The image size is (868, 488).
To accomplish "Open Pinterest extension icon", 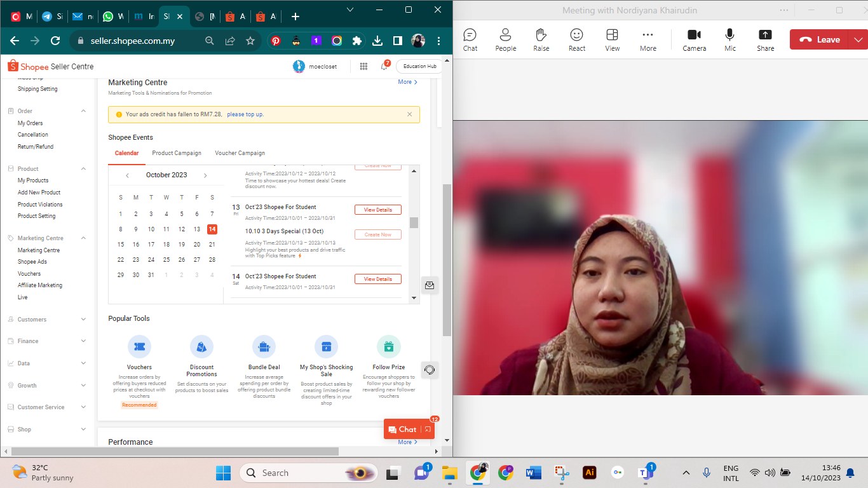I will [x=276, y=41].
